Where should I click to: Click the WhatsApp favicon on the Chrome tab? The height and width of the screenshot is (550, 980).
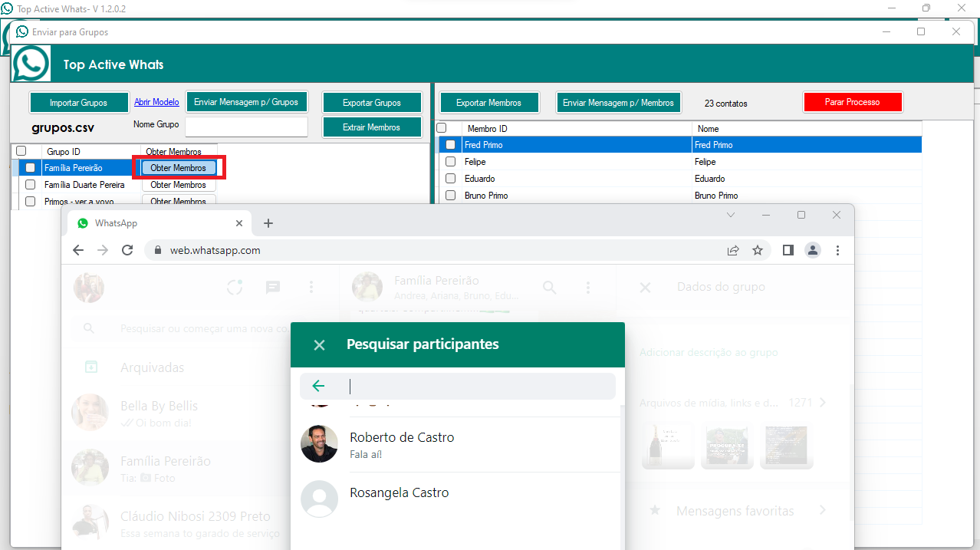pos(83,223)
